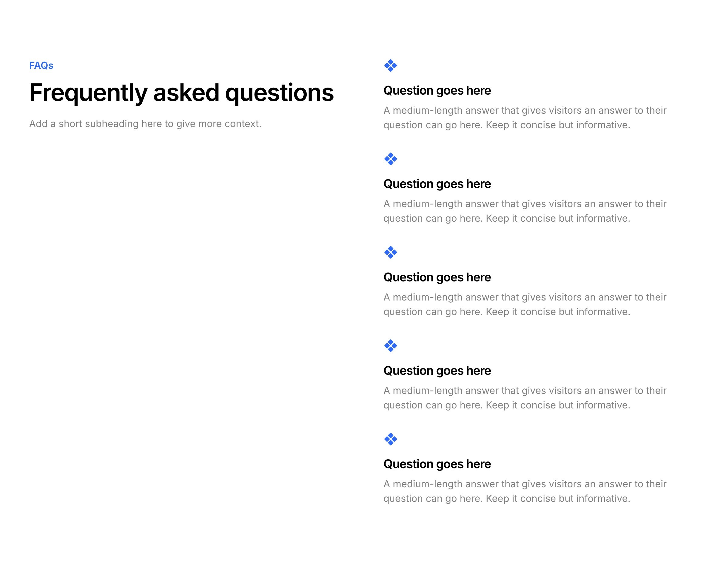This screenshot has width=728, height=564.
Task: Click the third medium-length answer paragraph
Action: (525, 304)
